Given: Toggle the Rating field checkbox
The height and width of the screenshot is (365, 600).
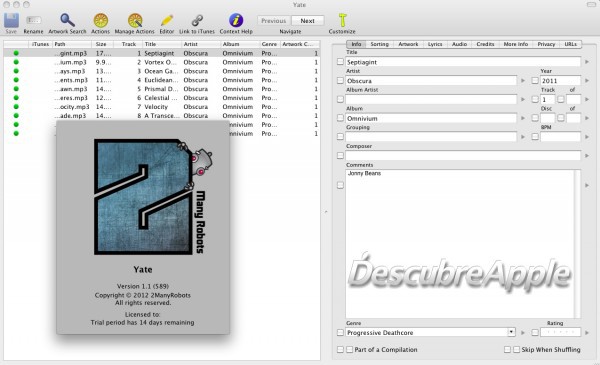Looking at the screenshot, I should click(535, 333).
